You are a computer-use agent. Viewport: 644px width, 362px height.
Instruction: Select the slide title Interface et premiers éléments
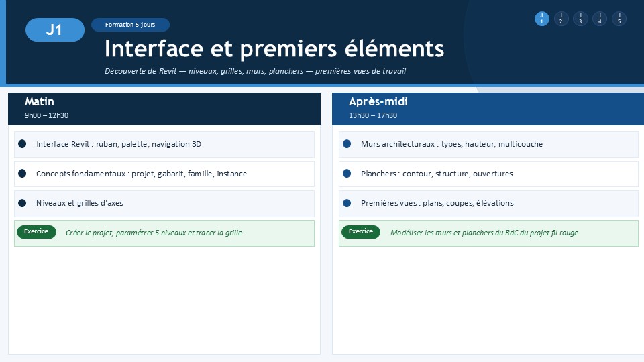(x=274, y=48)
